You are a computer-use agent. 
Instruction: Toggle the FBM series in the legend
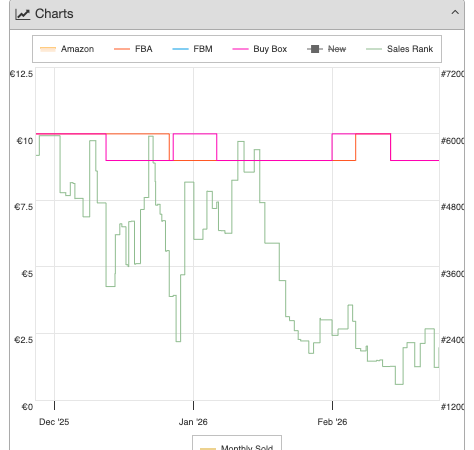[x=192, y=49]
